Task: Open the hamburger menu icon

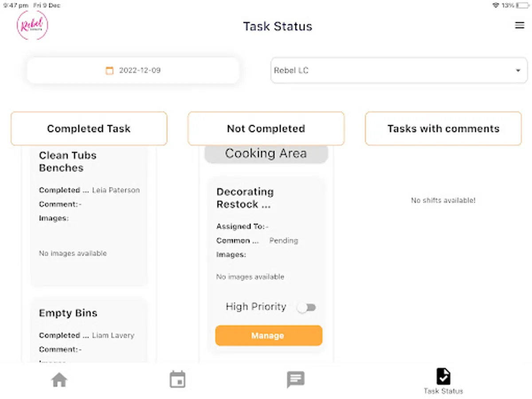Action: [x=520, y=25]
